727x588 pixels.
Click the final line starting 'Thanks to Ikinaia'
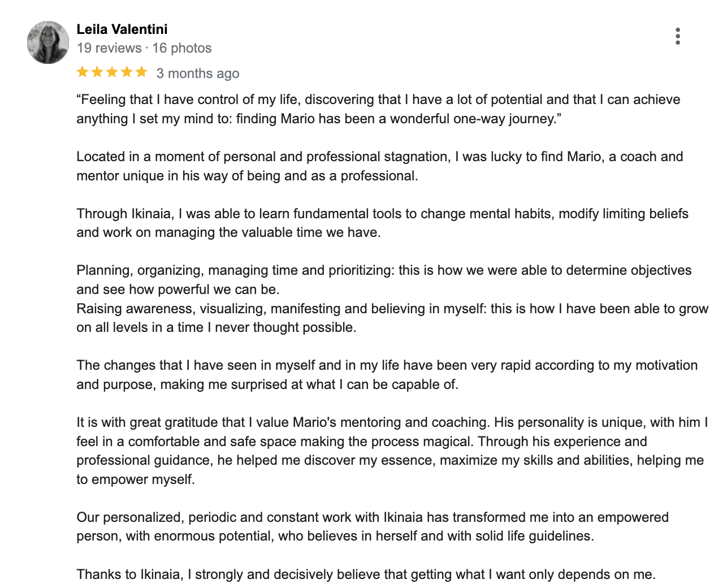coord(366,574)
